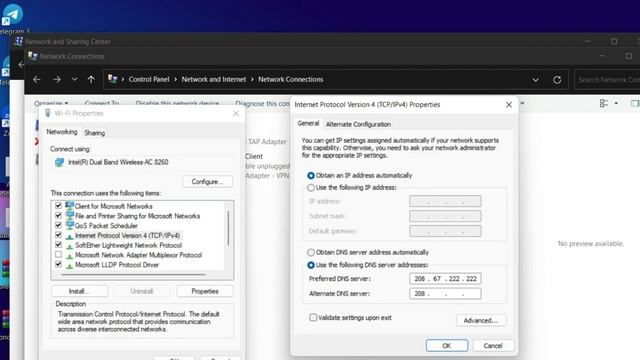Select Use the following IP address
The width and height of the screenshot is (640, 360).
[x=311, y=188]
